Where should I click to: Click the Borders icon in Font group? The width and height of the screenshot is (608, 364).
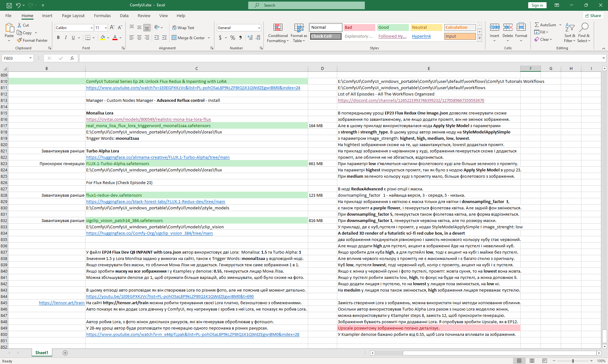[88, 38]
